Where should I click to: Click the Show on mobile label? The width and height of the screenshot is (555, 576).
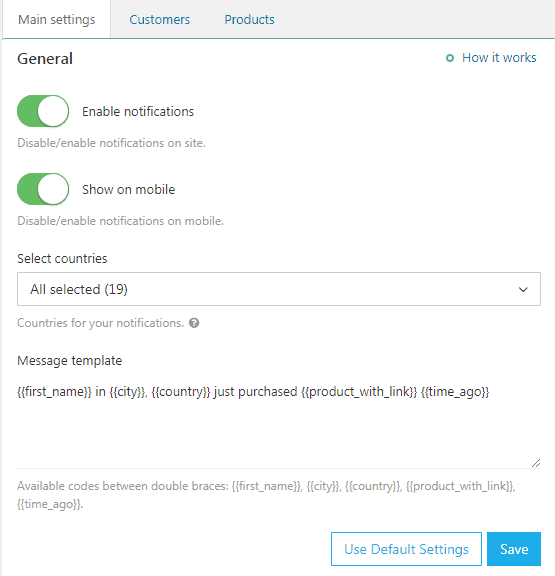point(129,190)
